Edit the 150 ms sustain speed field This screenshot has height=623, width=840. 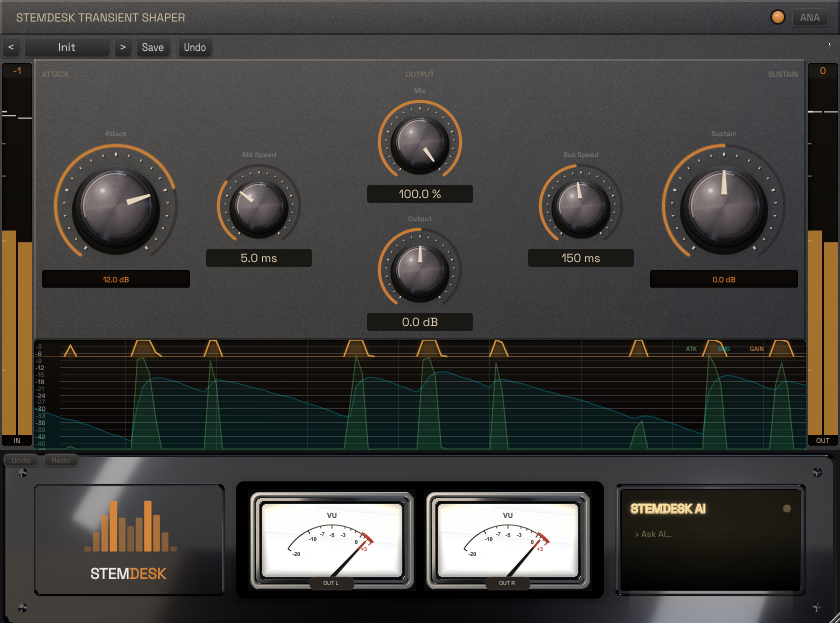(x=581, y=258)
